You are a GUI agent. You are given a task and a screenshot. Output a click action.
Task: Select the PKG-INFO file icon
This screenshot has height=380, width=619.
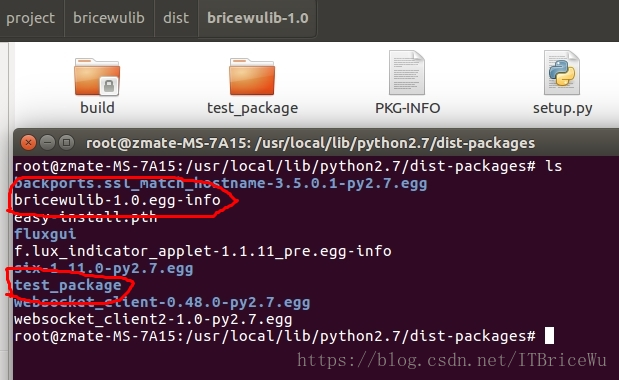coord(407,73)
